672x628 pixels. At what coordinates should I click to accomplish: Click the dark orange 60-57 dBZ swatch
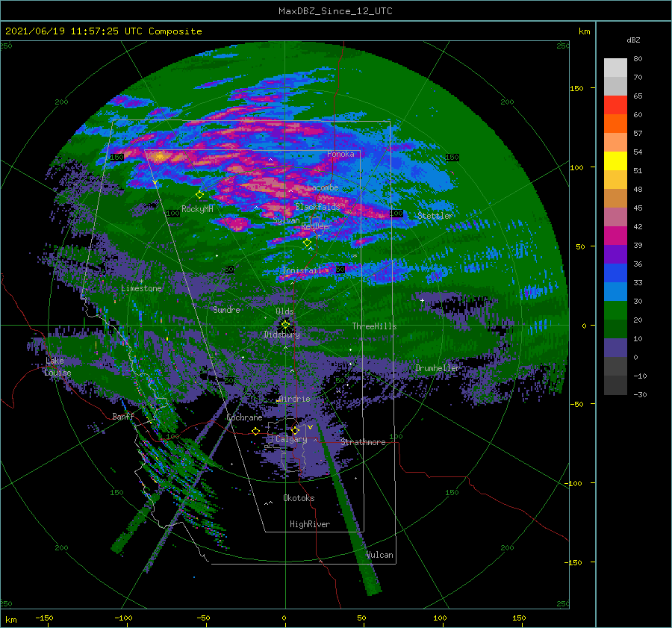(x=615, y=124)
